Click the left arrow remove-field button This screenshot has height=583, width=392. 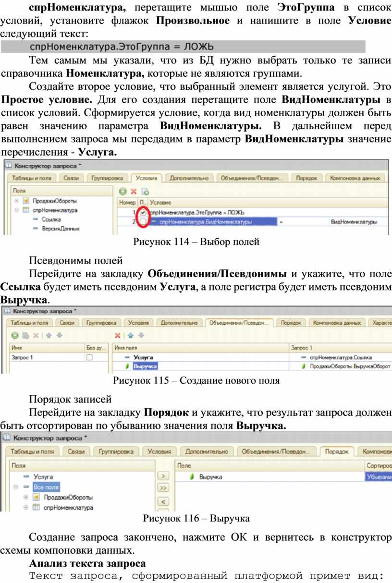(164, 501)
